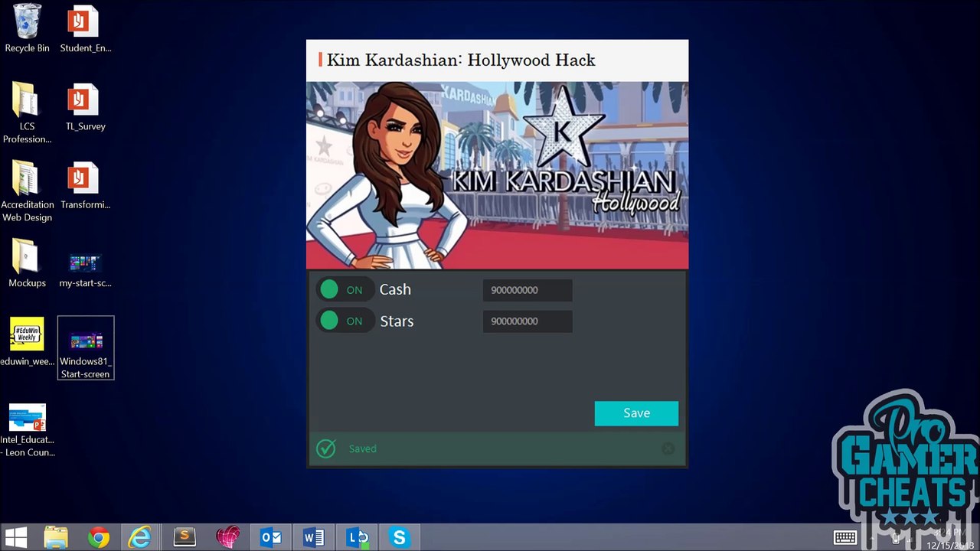
Task: Select the eduwin_wee... desktop icon
Action: point(27,341)
